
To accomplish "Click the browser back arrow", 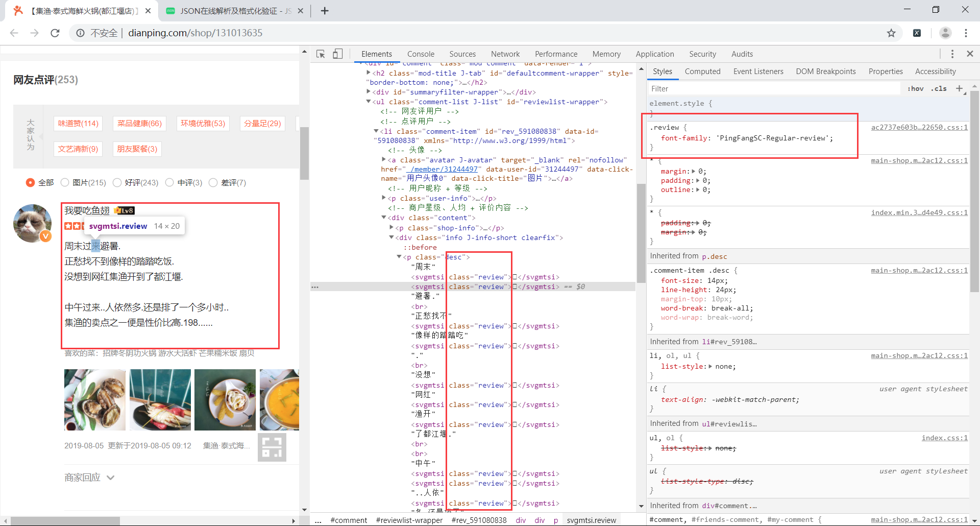I will tap(14, 33).
